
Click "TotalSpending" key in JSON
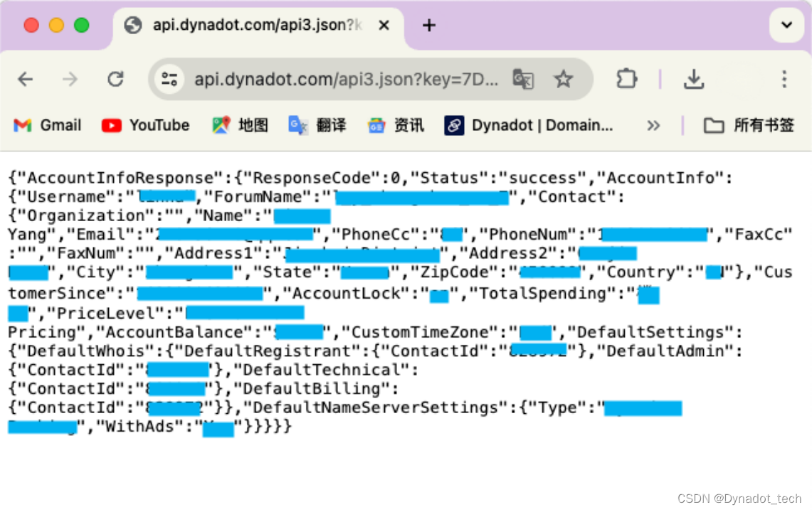point(547,294)
